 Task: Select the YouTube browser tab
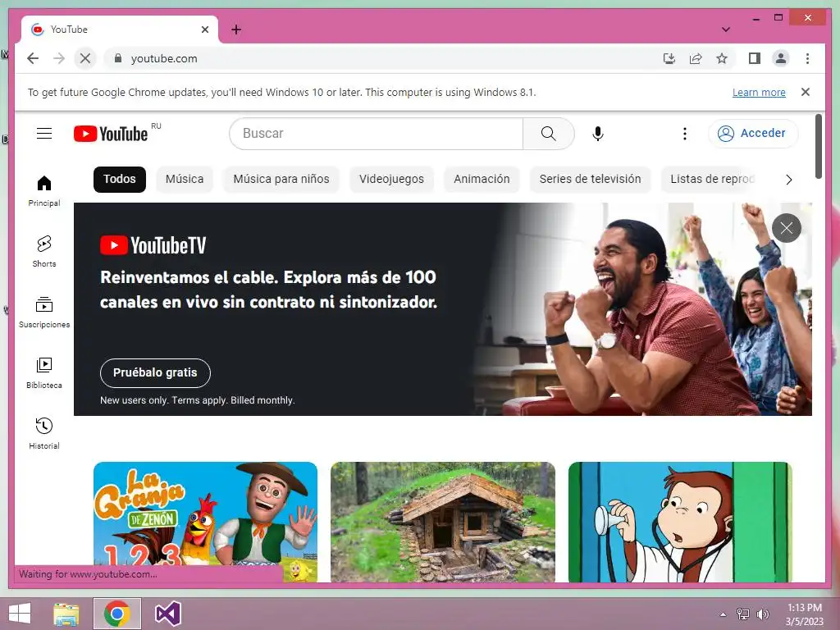click(120, 30)
